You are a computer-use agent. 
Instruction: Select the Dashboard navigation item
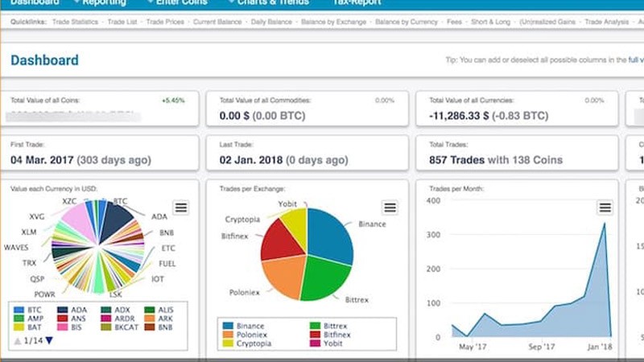pyautogui.click(x=34, y=3)
